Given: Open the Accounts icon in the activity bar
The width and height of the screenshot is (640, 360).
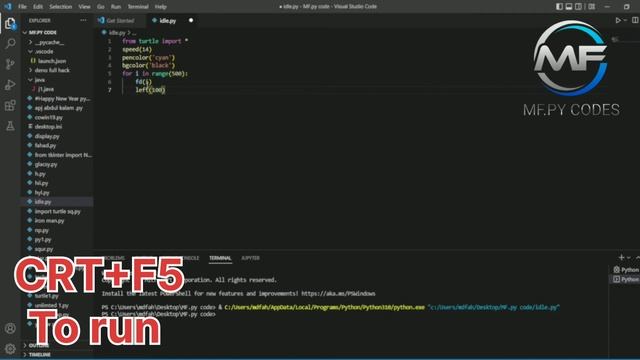Looking at the screenshot, I should (10, 328).
